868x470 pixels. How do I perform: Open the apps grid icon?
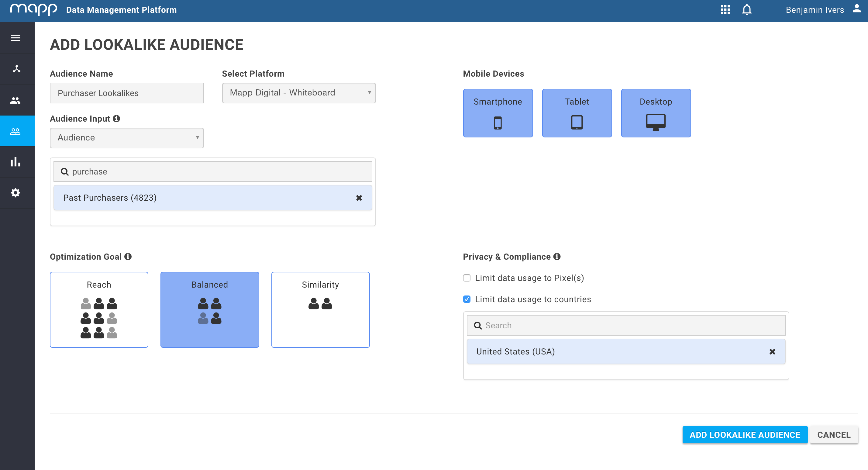tap(725, 10)
